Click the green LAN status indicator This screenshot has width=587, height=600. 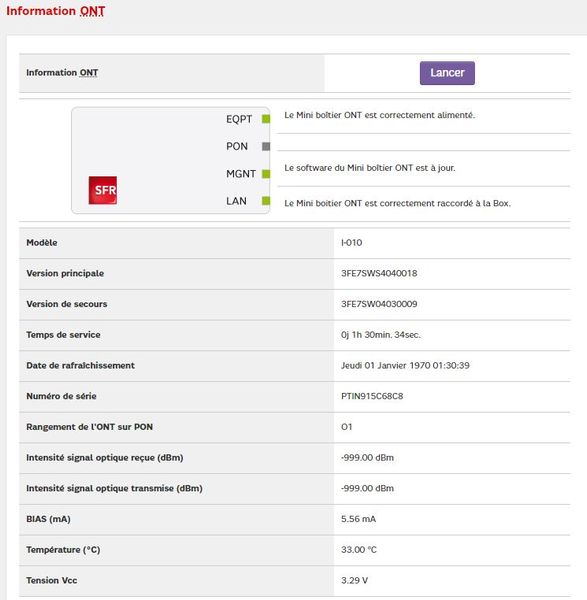pos(266,201)
